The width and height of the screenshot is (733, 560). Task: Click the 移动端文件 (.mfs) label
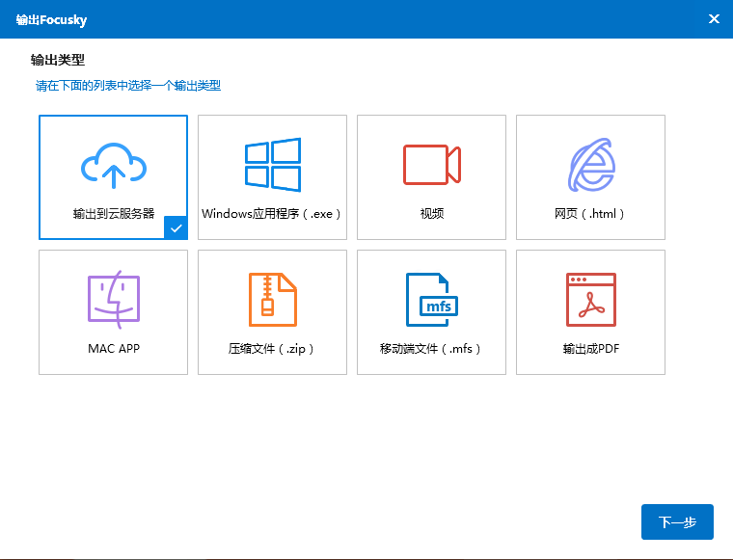point(430,349)
